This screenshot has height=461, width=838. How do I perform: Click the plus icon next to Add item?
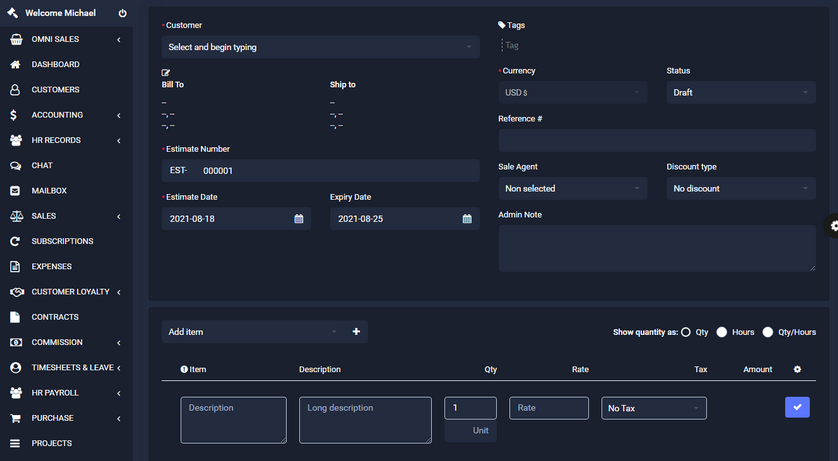pos(356,332)
